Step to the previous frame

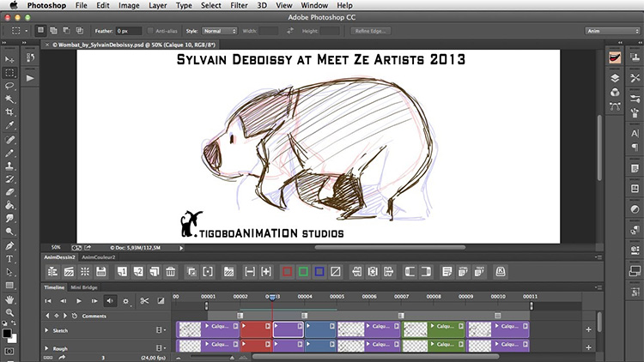coord(64,301)
